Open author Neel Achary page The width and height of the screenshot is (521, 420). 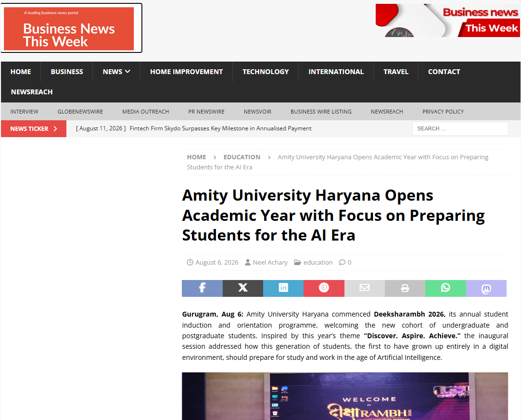coord(270,263)
